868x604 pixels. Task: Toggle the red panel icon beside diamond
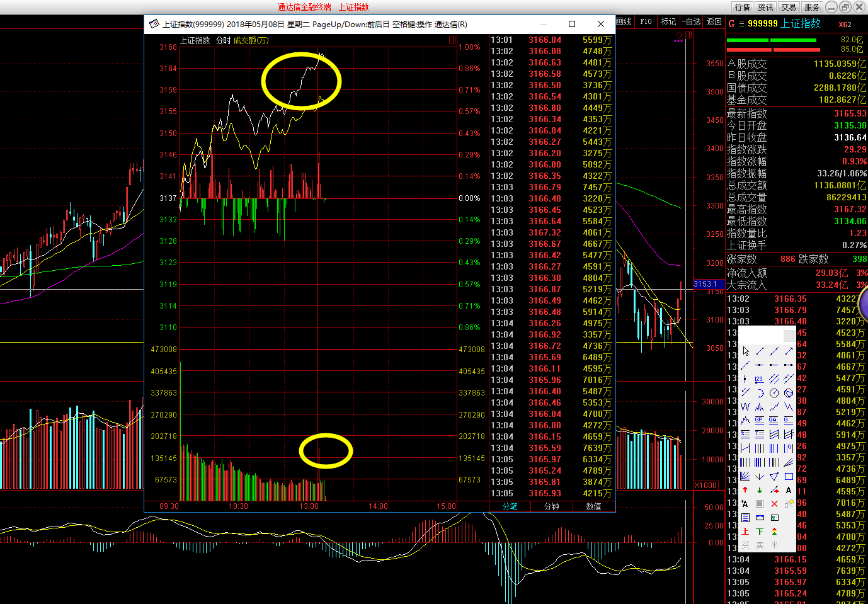click(688, 35)
